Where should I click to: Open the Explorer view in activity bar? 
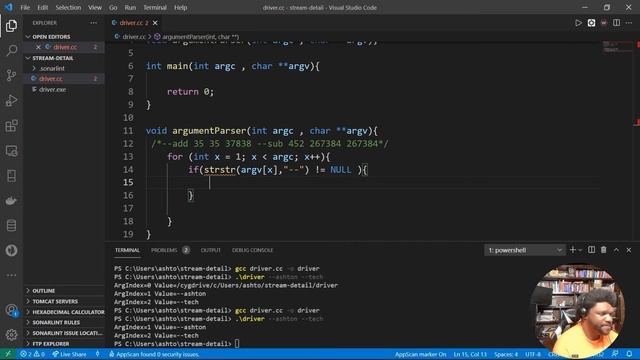click(11, 26)
